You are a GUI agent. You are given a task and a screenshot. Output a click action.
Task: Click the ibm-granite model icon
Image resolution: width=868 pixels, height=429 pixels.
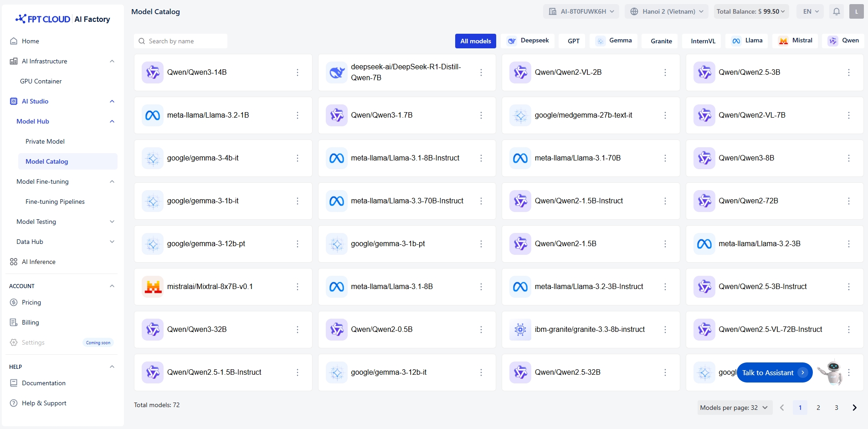(520, 330)
